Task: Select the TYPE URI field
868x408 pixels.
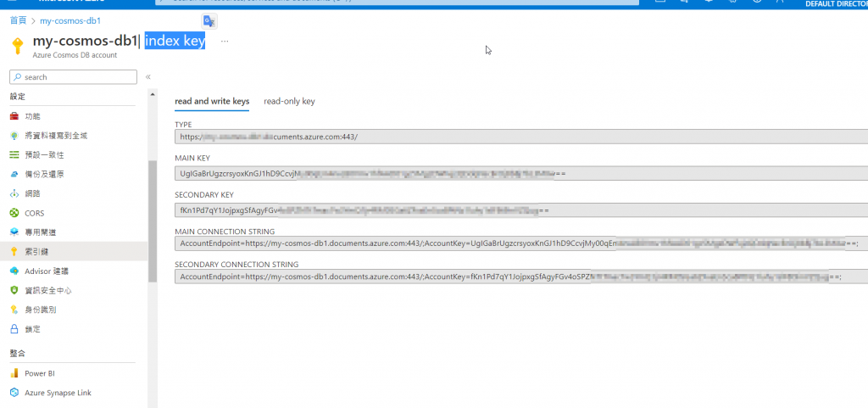Action: coord(521,137)
